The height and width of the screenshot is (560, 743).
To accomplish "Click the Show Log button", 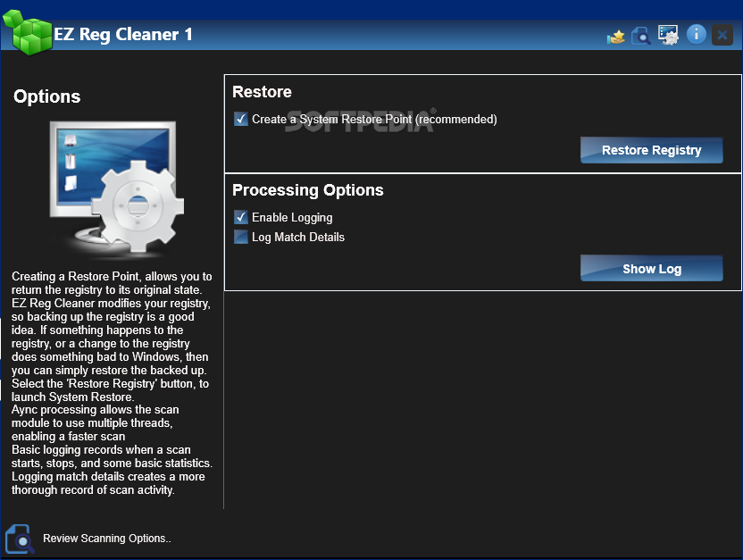I will [x=651, y=269].
